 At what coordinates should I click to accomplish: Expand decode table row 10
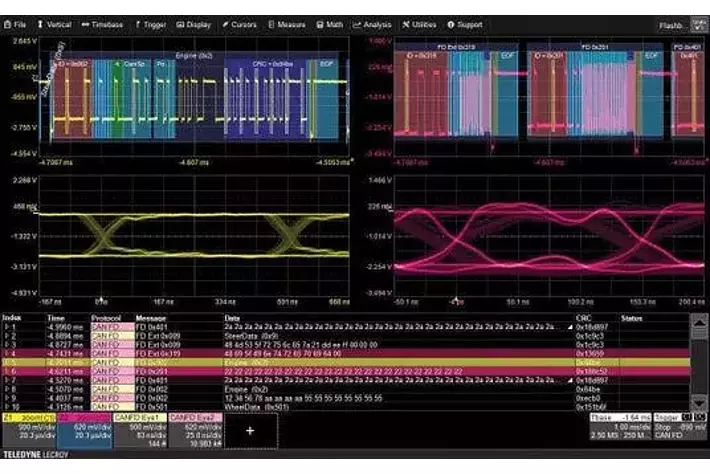coord(6,407)
